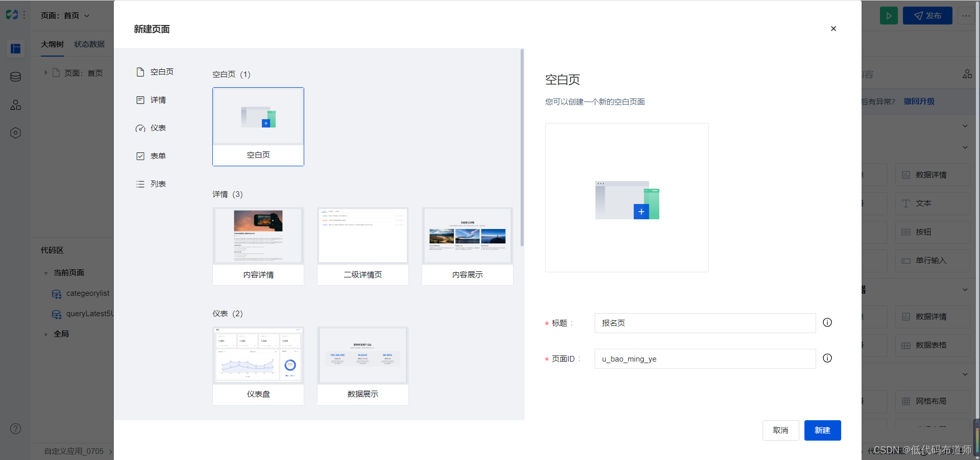Screen dimensions: 980x460
Task: Select the 文本 component
Action: [x=933, y=203]
